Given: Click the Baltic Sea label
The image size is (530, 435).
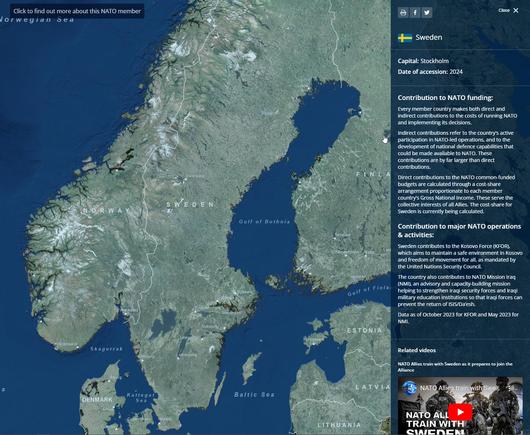Looking at the screenshot, I should (x=254, y=394).
